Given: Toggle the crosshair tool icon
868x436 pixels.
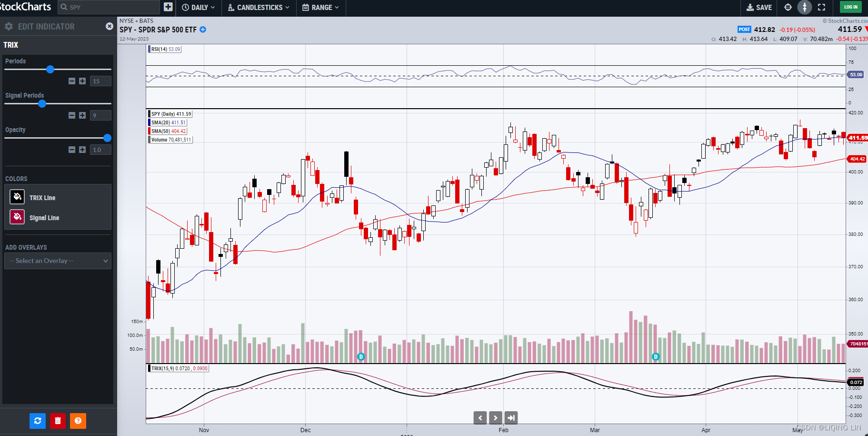Looking at the screenshot, I should (788, 7).
